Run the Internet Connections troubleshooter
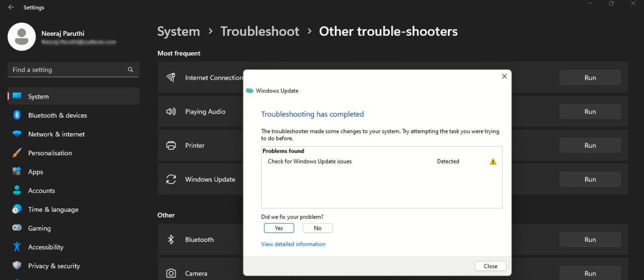The width and height of the screenshot is (644, 280). pyautogui.click(x=590, y=78)
